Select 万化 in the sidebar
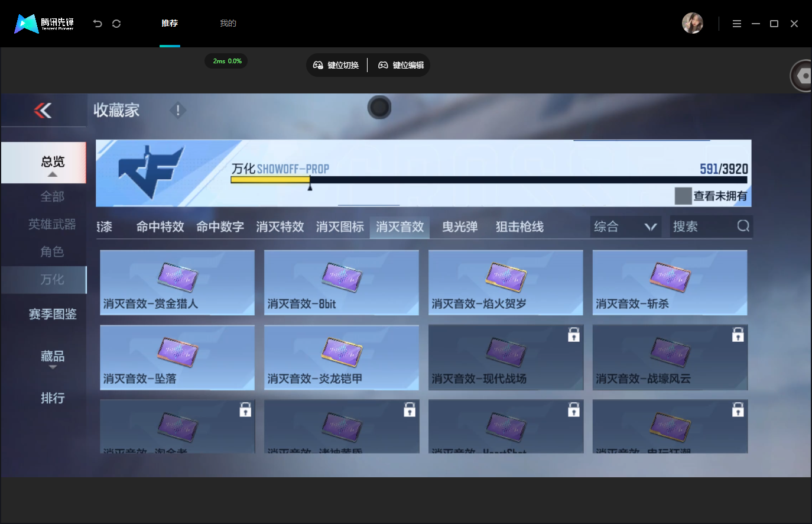The height and width of the screenshot is (524, 812). coord(44,280)
